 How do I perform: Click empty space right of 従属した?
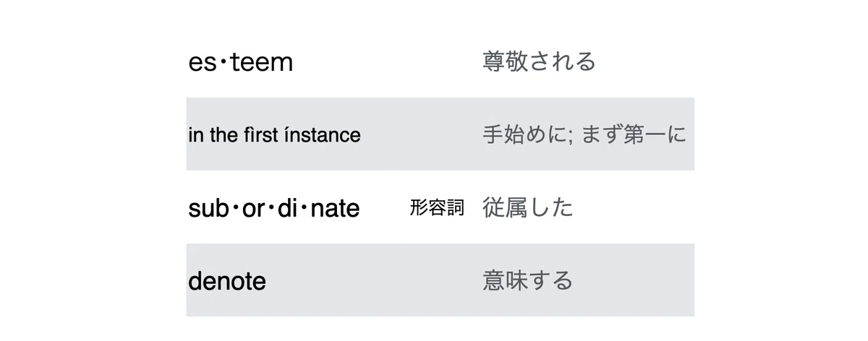click(634, 208)
